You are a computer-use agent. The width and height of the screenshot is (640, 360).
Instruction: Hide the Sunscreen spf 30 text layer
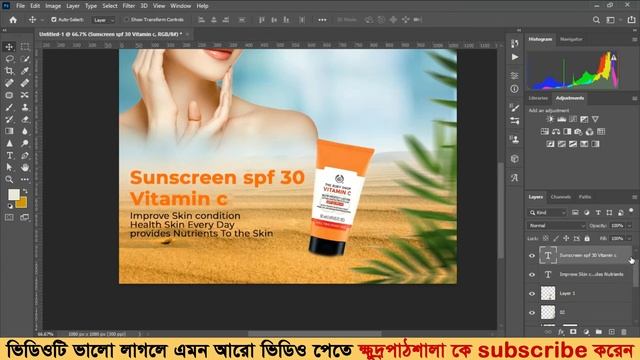532,256
